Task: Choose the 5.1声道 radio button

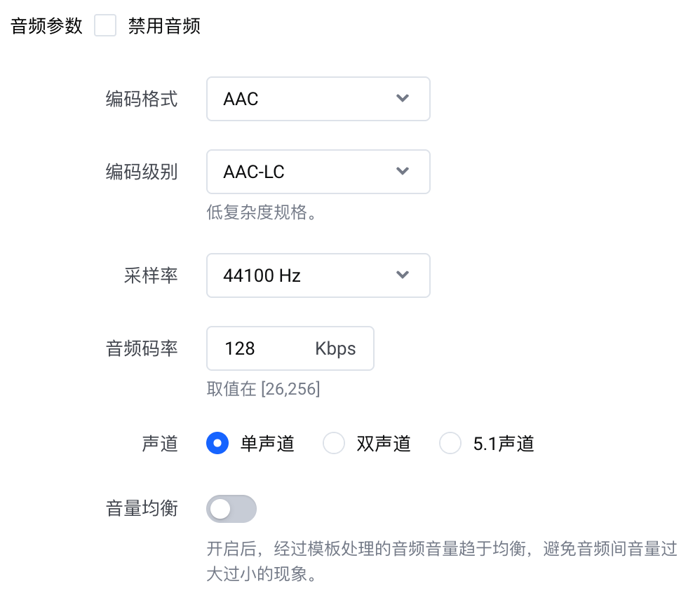Action: (x=450, y=443)
